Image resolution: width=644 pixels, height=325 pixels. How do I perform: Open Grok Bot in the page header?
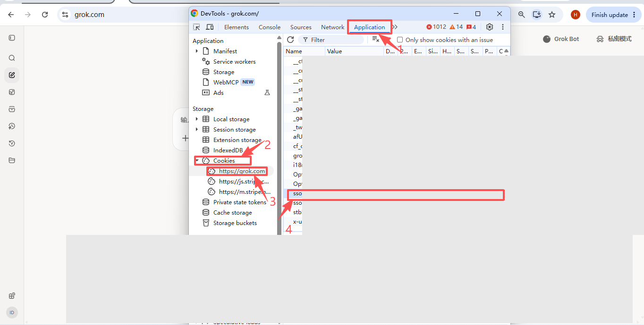tap(561, 39)
